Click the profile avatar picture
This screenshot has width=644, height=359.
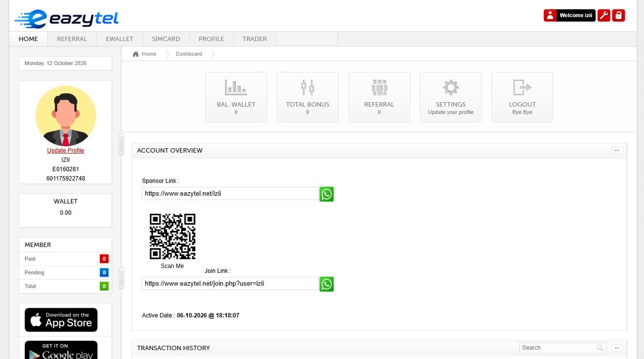click(x=66, y=116)
